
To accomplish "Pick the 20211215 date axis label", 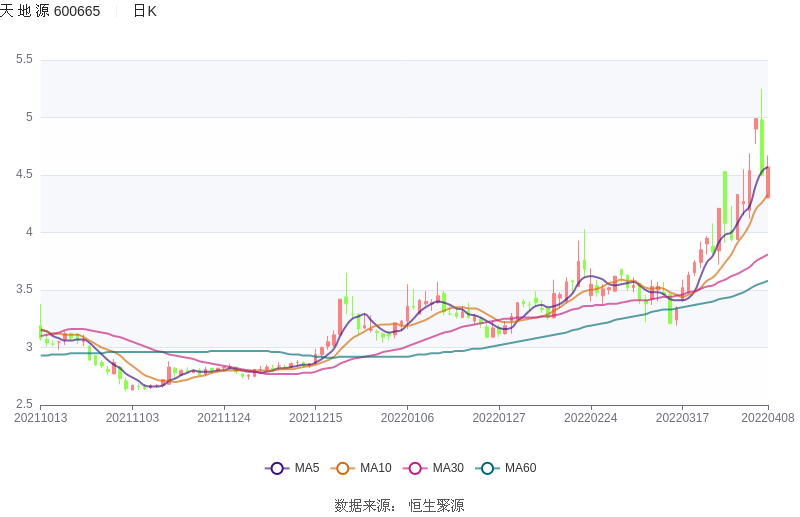I will [316, 418].
